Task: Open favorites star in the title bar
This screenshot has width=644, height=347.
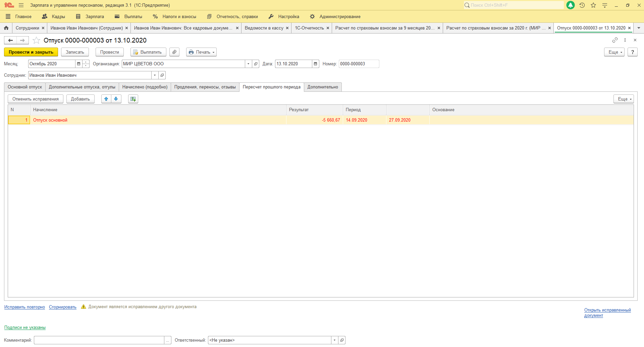Action: pyautogui.click(x=593, y=5)
